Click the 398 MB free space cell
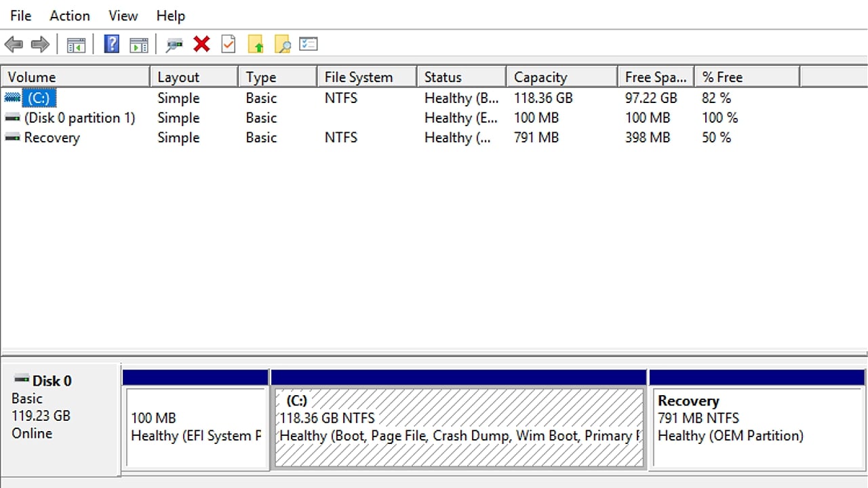This screenshot has width=868, height=488. tap(648, 138)
